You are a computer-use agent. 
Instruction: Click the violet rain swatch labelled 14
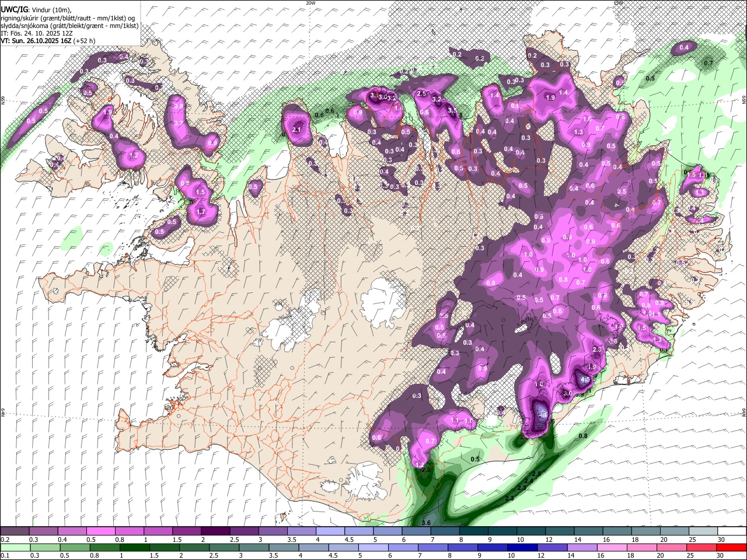tap(581, 548)
